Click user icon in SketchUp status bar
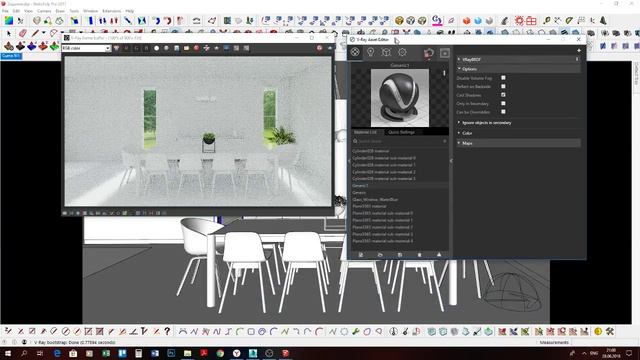 click(x=24, y=342)
